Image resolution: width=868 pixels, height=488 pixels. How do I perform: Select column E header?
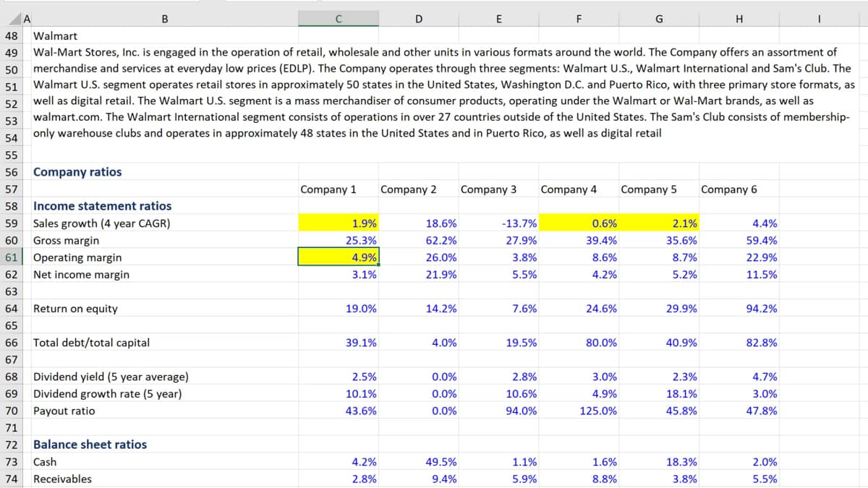[x=499, y=20]
